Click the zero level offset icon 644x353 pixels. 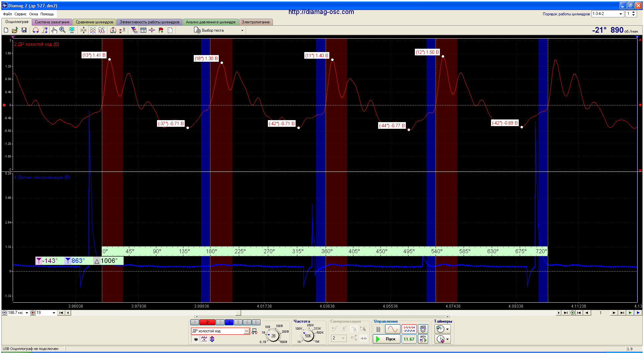122,30
